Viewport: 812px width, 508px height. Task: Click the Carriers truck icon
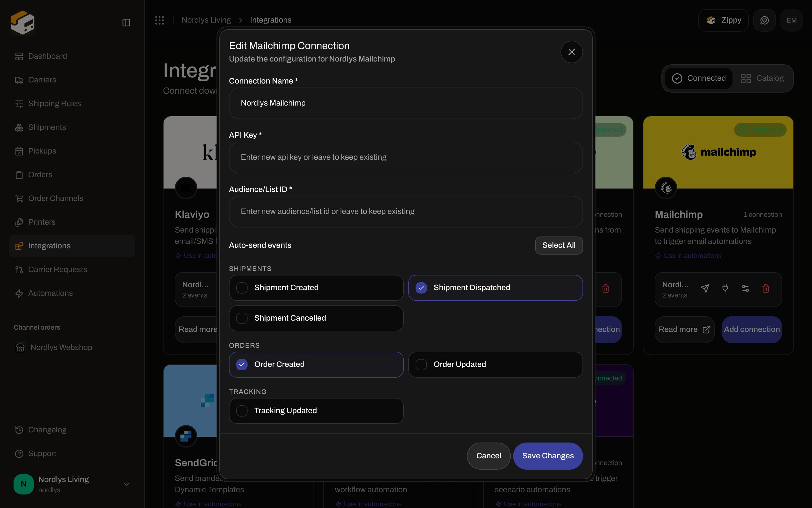(19, 80)
